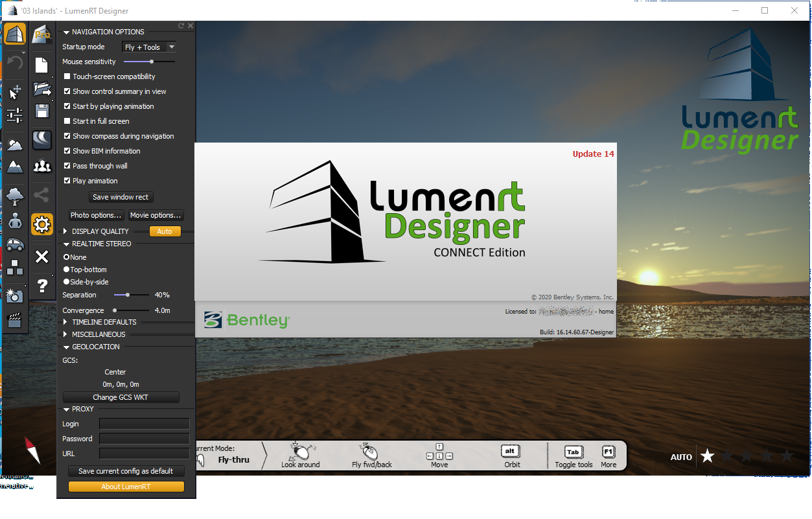
Task: Click the group of people icon
Action: pyautogui.click(x=42, y=167)
